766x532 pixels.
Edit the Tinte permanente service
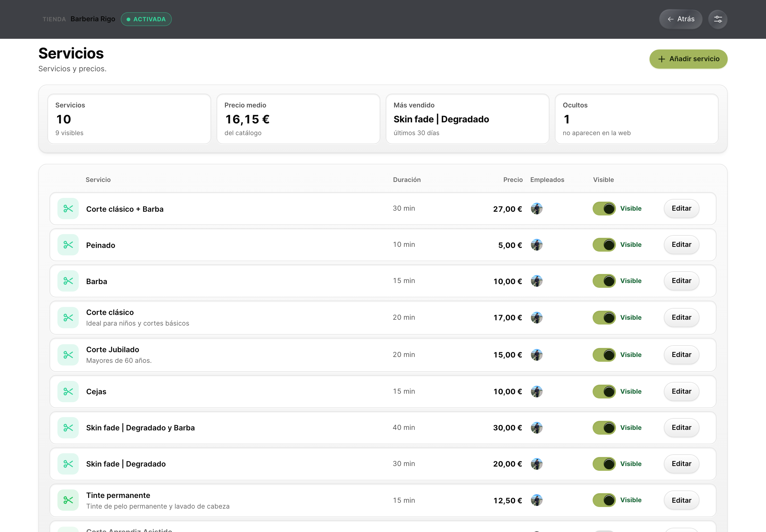(681, 500)
